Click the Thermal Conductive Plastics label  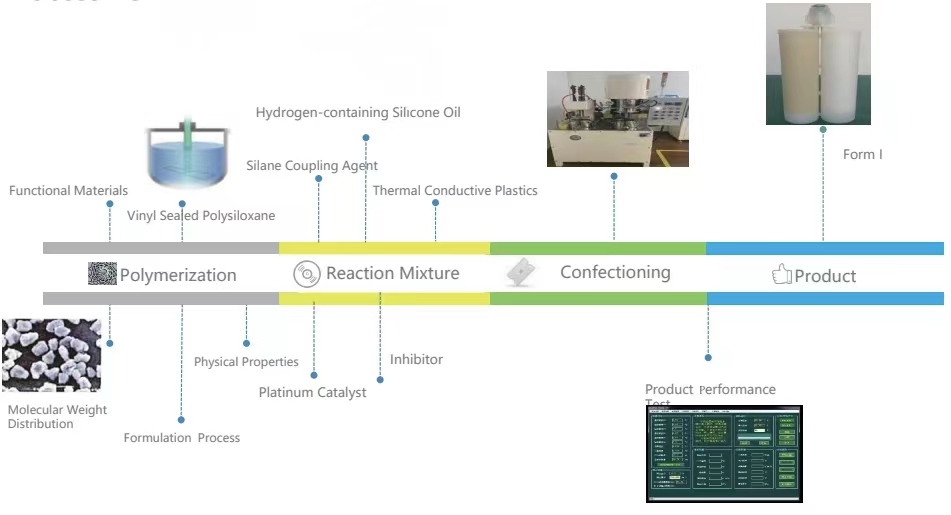point(455,191)
